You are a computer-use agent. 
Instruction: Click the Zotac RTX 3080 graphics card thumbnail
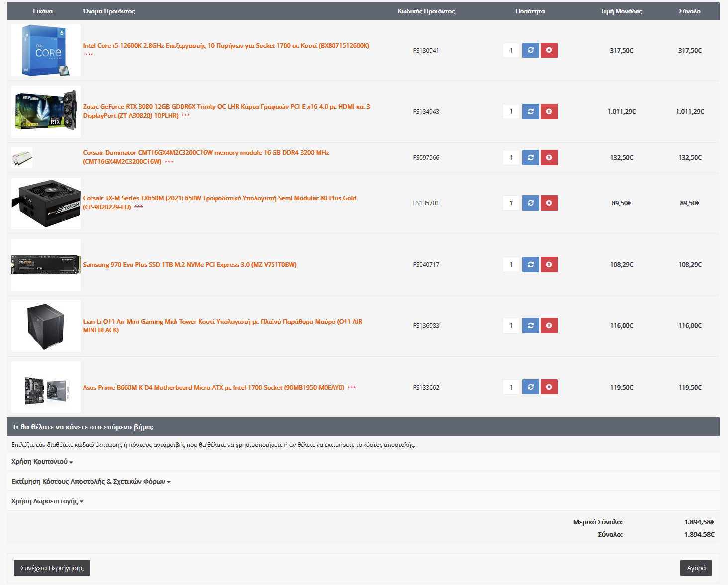pos(46,111)
